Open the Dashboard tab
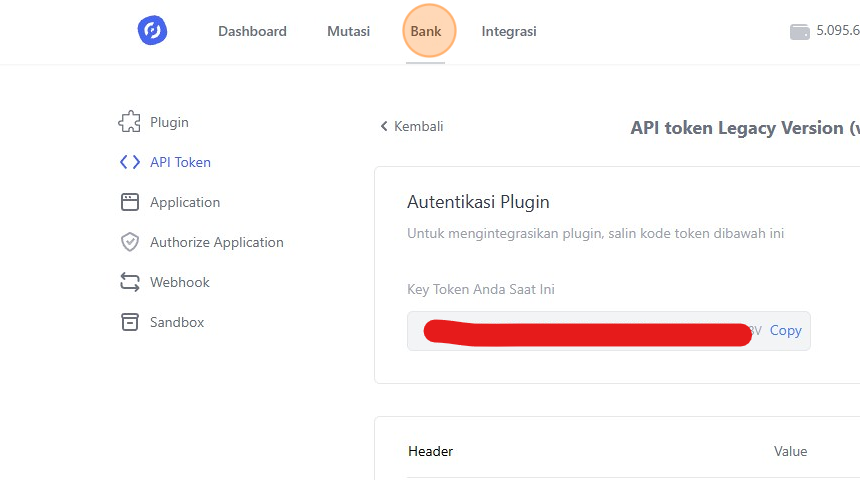 coord(252,31)
